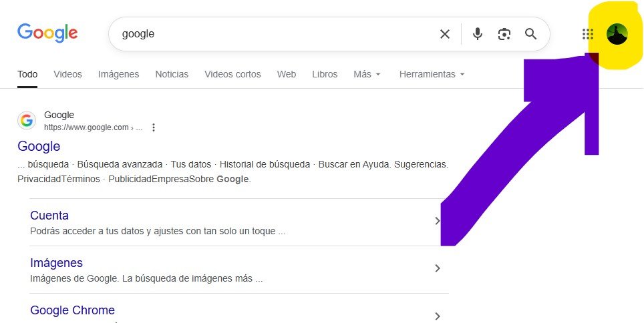644x323 pixels.
Task: Click the magnifying glass search button
Action: tap(531, 34)
